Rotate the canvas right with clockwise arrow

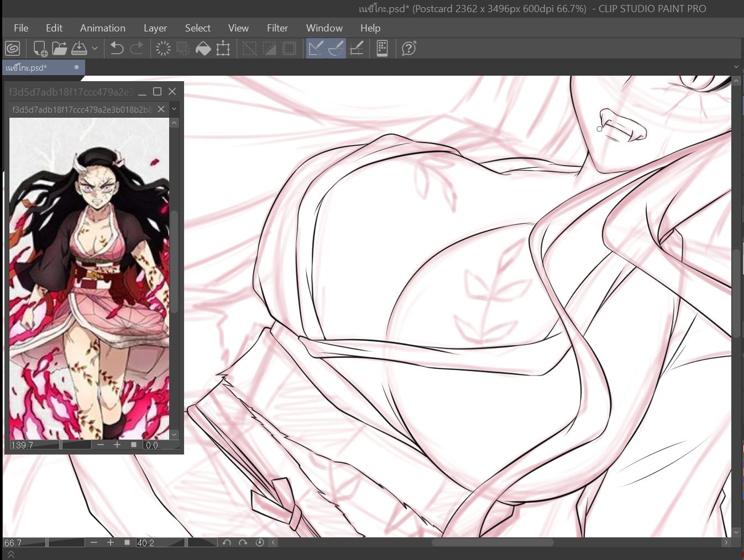pyautogui.click(x=242, y=543)
